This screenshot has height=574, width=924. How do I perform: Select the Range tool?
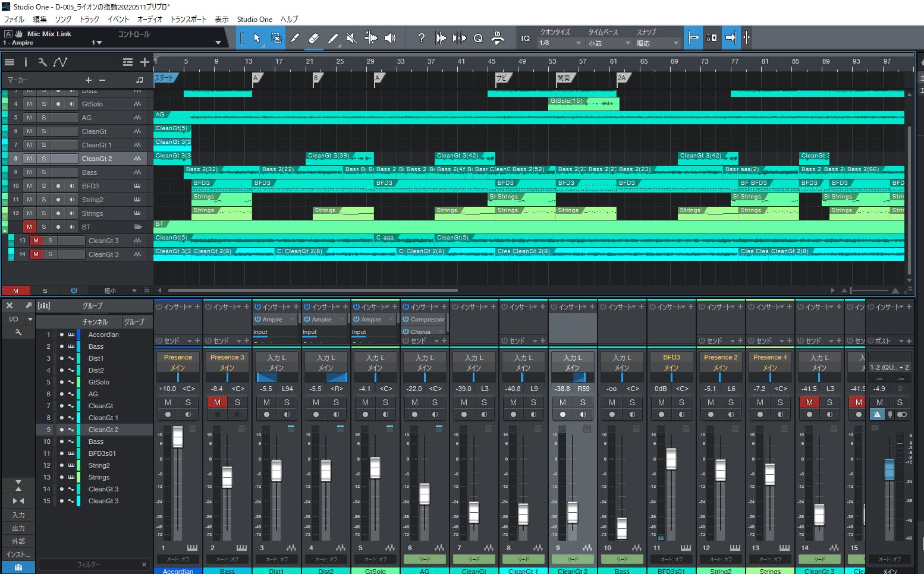tap(276, 38)
